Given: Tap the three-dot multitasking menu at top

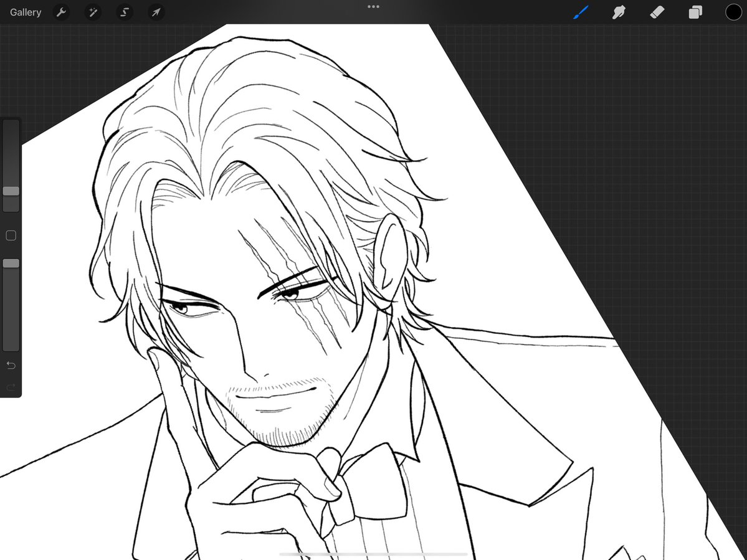Looking at the screenshot, I should pyautogui.click(x=374, y=7).
